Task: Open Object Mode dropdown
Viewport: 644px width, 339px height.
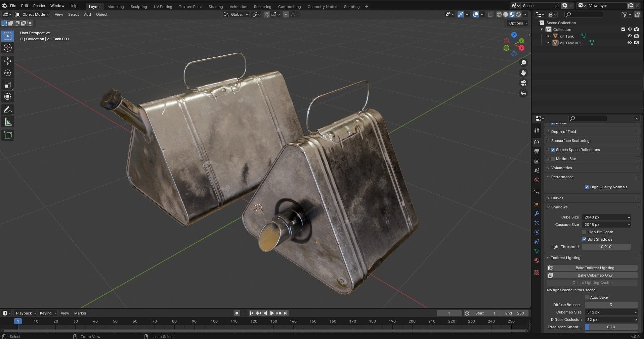Action: click(33, 14)
